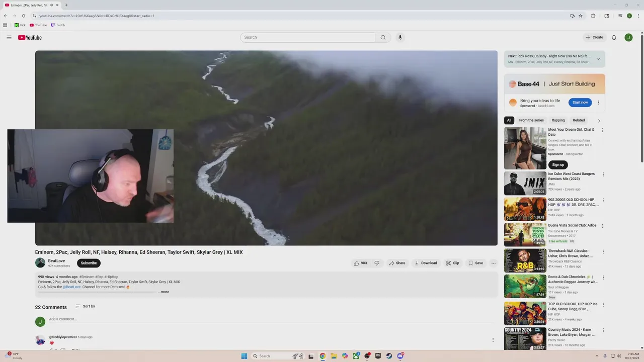Open Windows Start menu
644x362 pixels.
244,356
